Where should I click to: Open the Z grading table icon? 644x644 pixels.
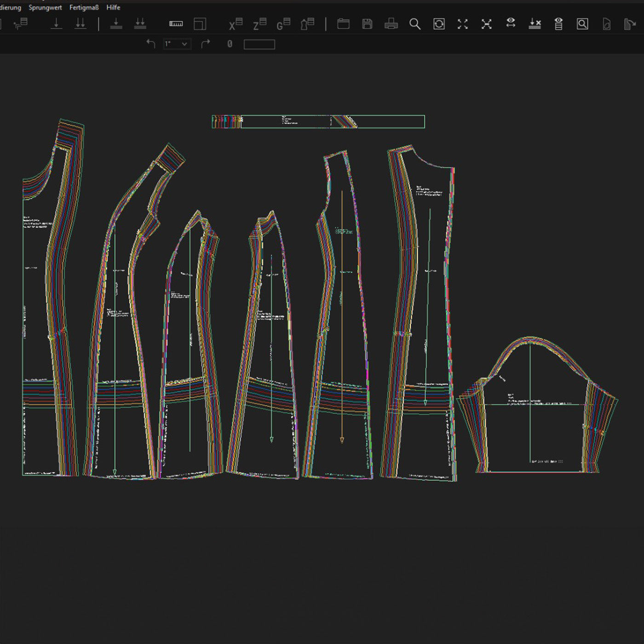(x=259, y=24)
